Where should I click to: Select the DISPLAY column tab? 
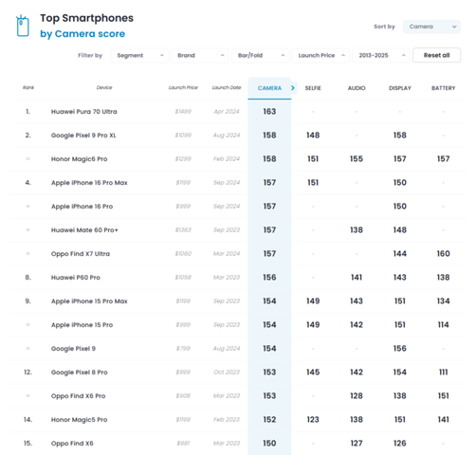pyautogui.click(x=400, y=88)
